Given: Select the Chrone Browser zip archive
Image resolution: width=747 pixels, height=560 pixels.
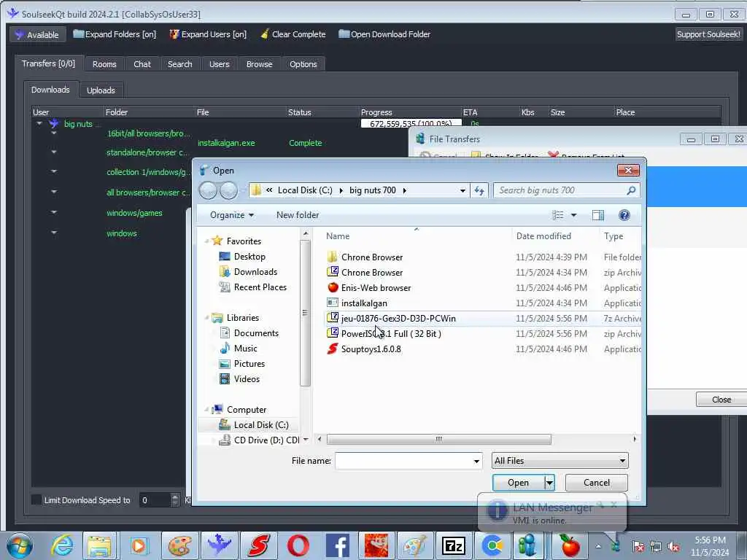Looking at the screenshot, I should pos(372,273).
